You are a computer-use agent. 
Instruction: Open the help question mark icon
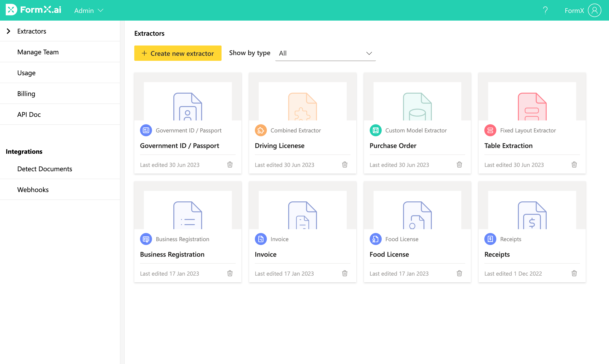click(545, 10)
